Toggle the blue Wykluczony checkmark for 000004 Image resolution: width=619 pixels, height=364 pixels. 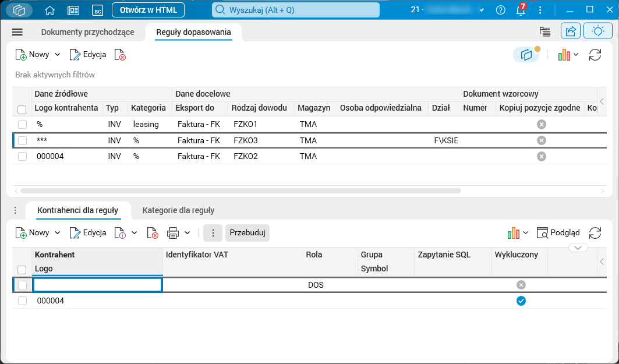521,301
